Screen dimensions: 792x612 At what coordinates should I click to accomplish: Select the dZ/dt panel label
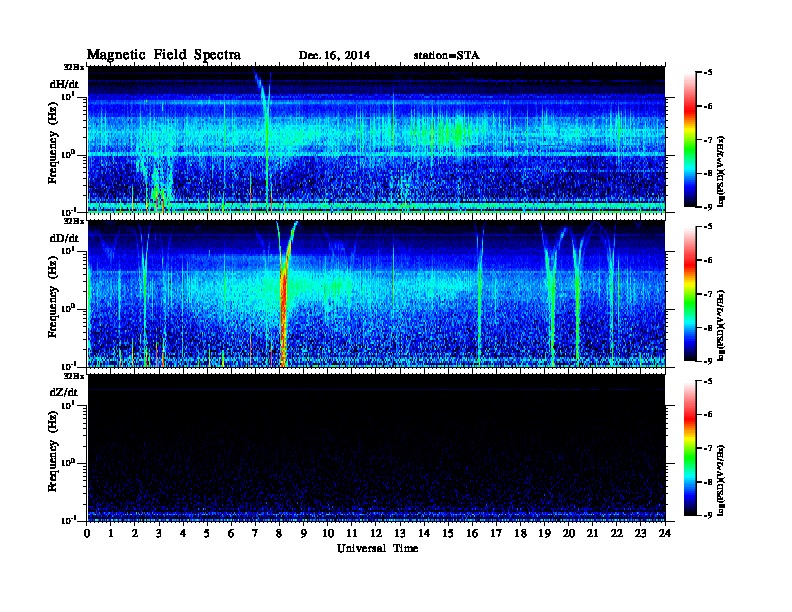coord(64,392)
